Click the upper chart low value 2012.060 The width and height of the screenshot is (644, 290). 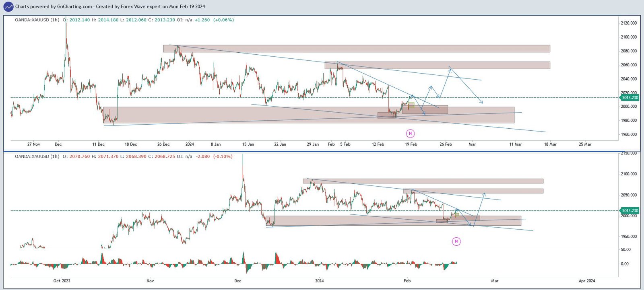point(136,20)
